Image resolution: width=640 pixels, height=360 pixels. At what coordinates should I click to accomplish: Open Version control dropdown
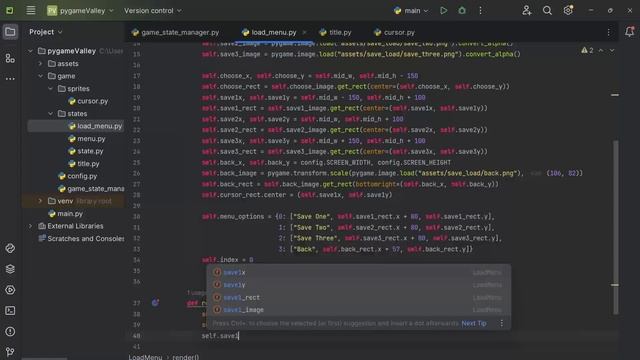(x=153, y=11)
